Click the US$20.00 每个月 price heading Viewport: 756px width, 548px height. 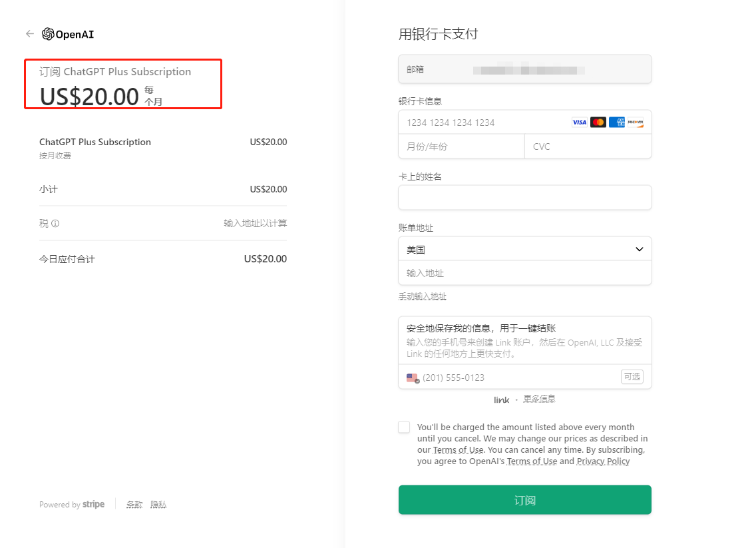101,96
